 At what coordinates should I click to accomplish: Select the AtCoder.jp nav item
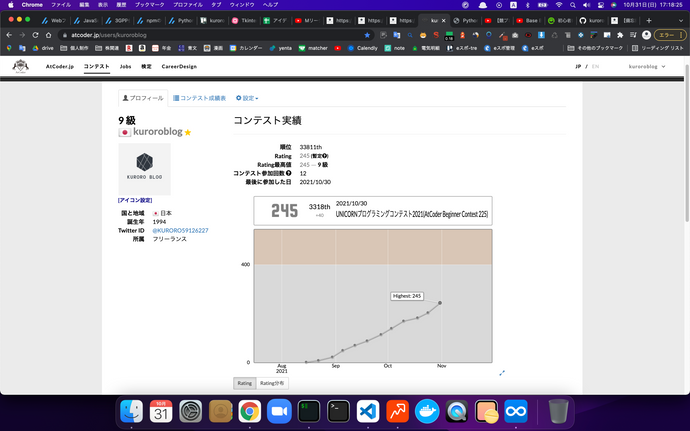pyautogui.click(x=60, y=66)
